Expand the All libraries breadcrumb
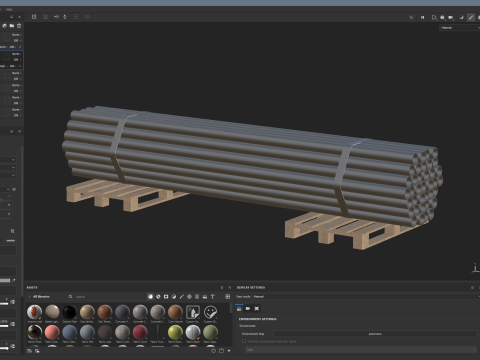This screenshot has height=360, width=480. click(39, 296)
